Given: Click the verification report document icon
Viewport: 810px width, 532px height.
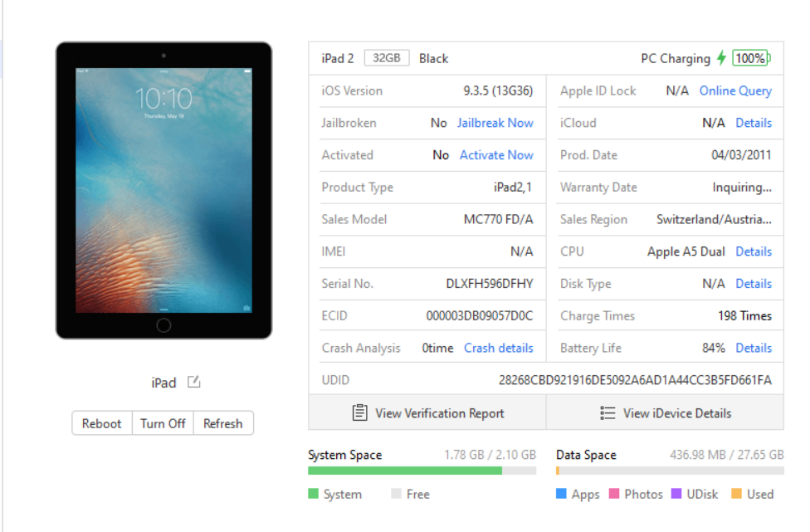Looking at the screenshot, I should (x=359, y=412).
